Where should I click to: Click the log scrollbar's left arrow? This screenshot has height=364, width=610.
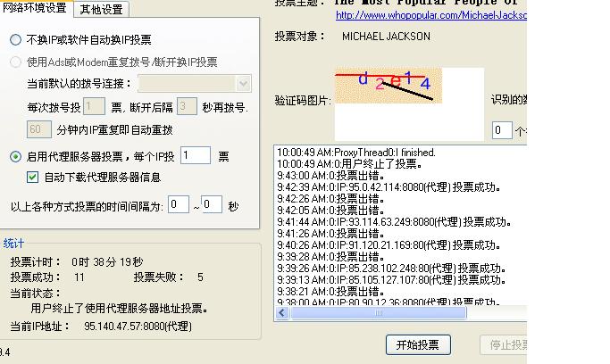tap(283, 313)
